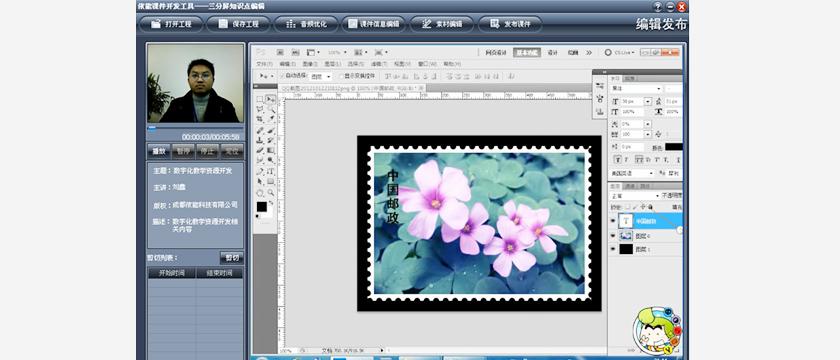The width and height of the screenshot is (840, 360).
Task: Hide the middle image layer via eye
Action: [x=613, y=235]
